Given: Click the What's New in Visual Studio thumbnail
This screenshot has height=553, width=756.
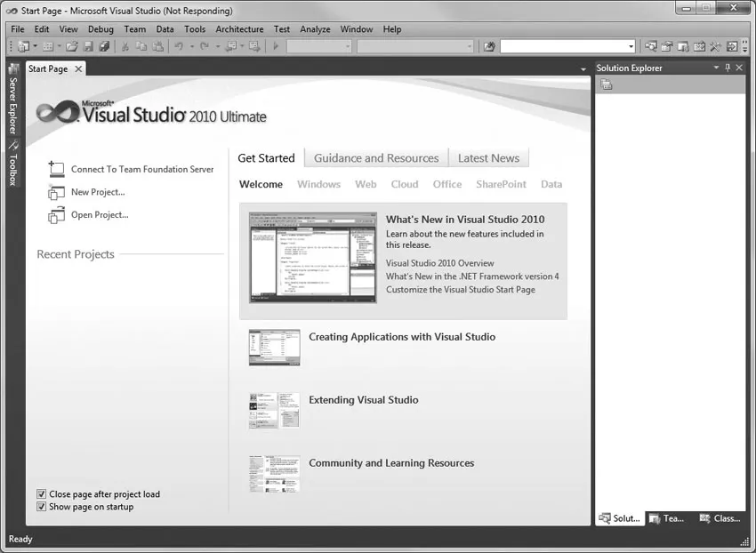Looking at the screenshot, I should click(x=312, y=258).
